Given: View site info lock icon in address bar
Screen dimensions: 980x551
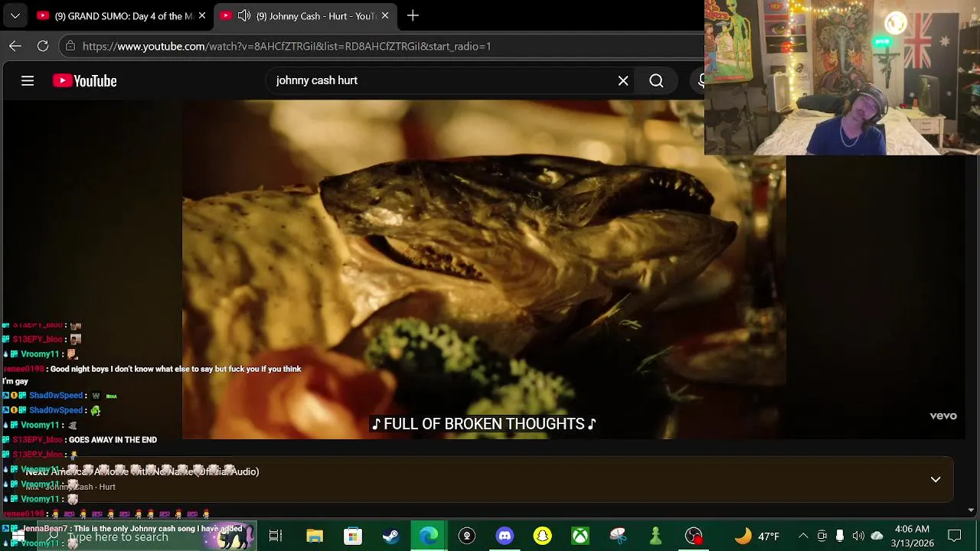Looking at the screenshot, I should [x=70, y=46].
